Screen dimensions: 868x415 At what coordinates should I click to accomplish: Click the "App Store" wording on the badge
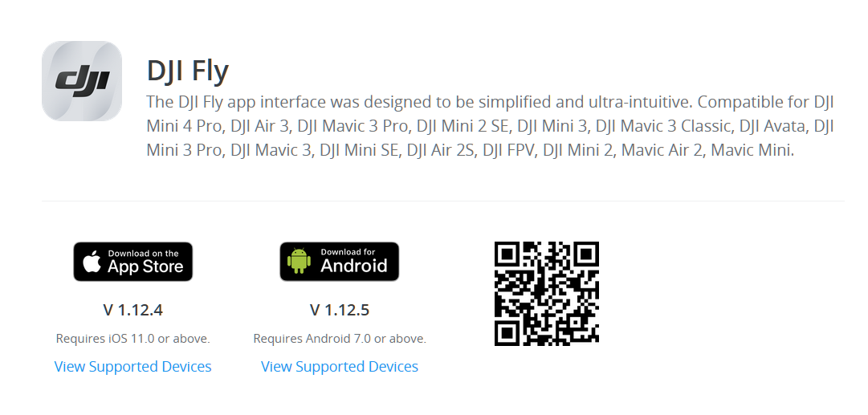145,266
